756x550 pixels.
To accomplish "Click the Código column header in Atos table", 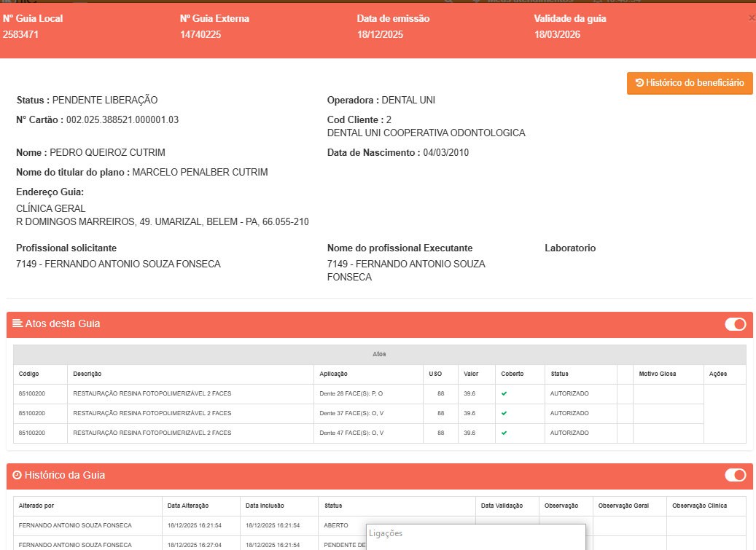I will point(29,374).
